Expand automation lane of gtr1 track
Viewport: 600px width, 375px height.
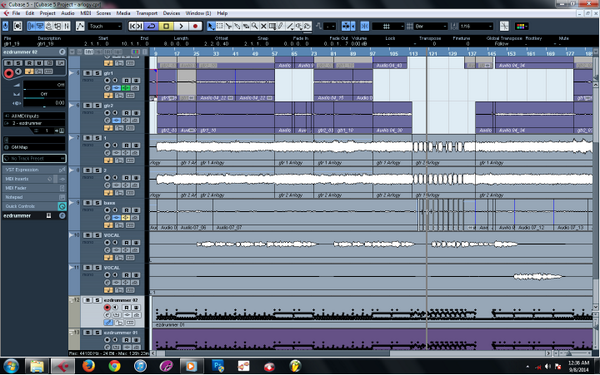(72, 72)
